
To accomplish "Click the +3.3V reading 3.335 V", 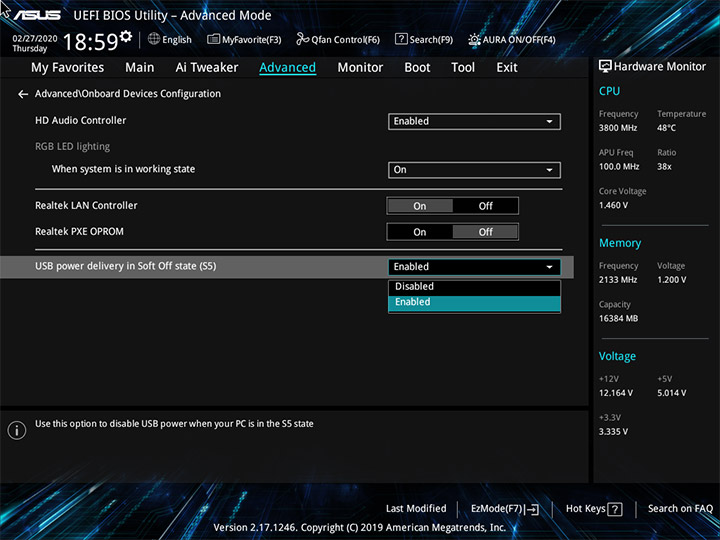I will click(613, 432).
